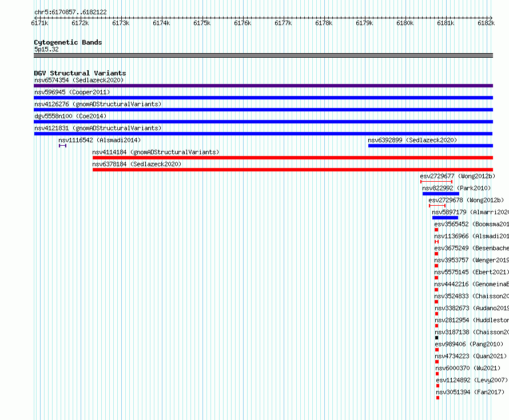Click the red square marker under nsv3051394
509x420 pixels.
pos(438,398)
